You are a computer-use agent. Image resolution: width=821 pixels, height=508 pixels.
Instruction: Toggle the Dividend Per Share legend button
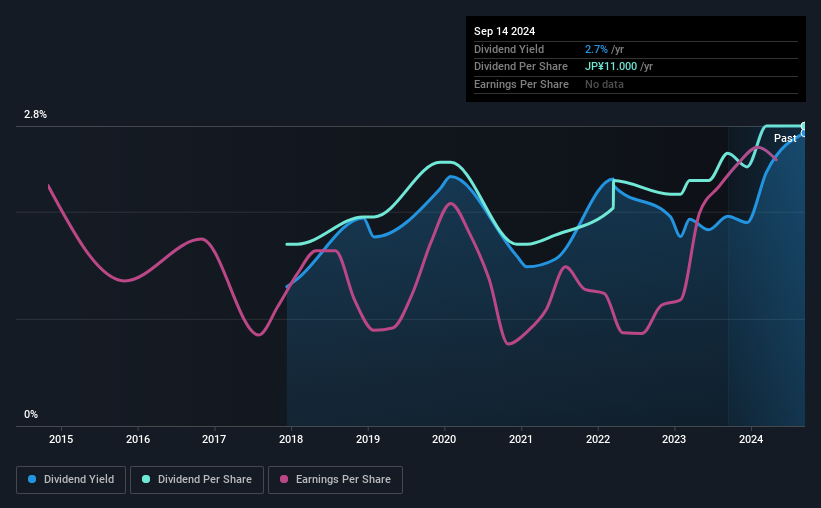coord(197,480)
